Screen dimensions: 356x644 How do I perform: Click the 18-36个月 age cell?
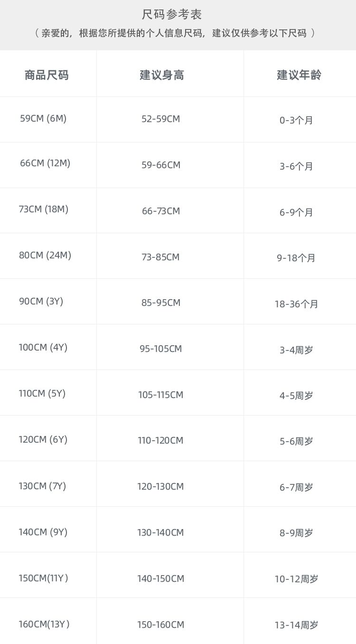coord(296,304)
